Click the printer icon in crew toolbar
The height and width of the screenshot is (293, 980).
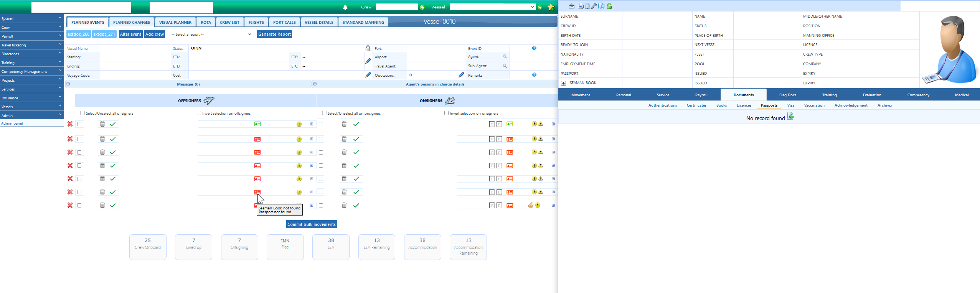(x=581, y=6)
